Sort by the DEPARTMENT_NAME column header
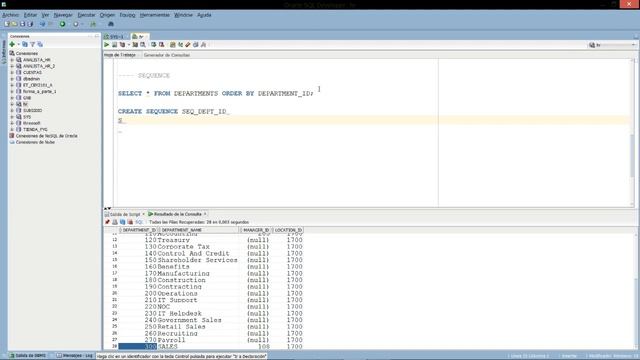Viewport: 640px width, 360px height. 199,230
